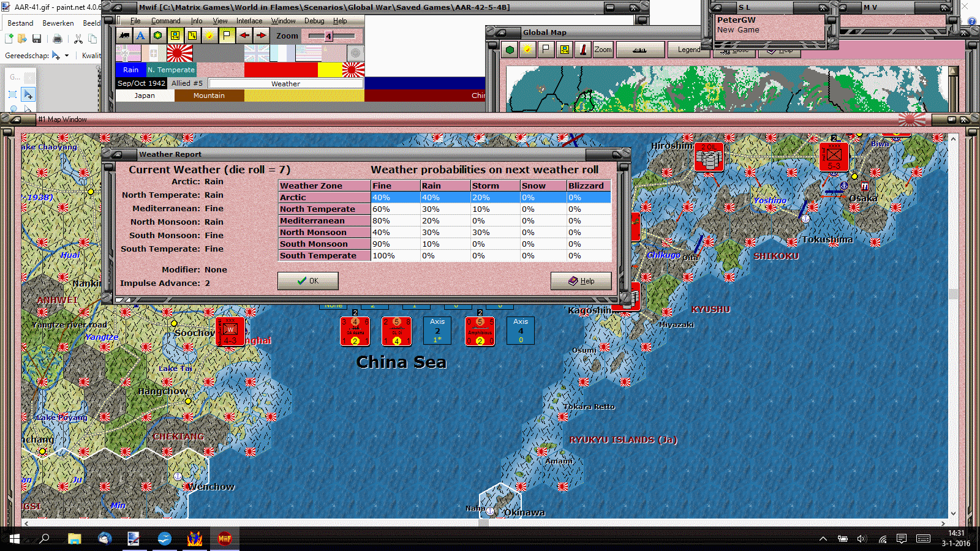Select the faded United States flag
The image size is (980, 551).
tap(308, 53)
